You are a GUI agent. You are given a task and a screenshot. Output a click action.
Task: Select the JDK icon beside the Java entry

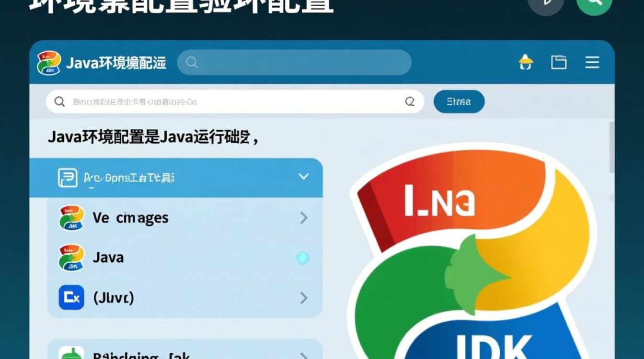click(70, 258)
